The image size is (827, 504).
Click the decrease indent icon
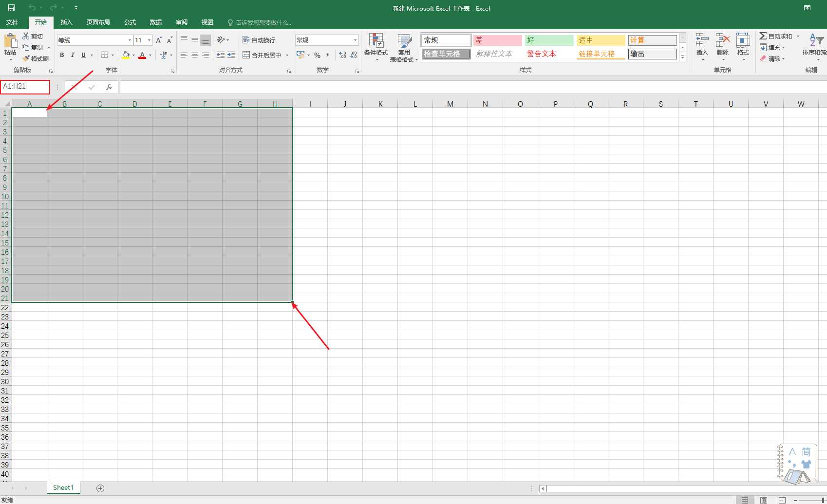(x=221, y=55)
